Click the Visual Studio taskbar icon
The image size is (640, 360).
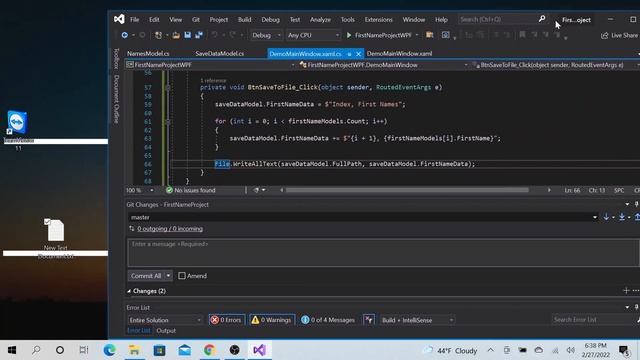[x=260, y=350]
